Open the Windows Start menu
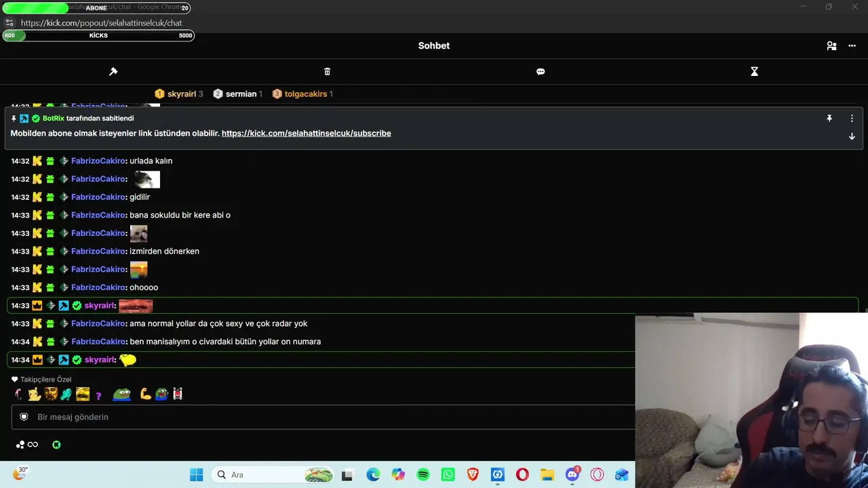Viewport: 868px width, 488px height. tap(197, 475)
